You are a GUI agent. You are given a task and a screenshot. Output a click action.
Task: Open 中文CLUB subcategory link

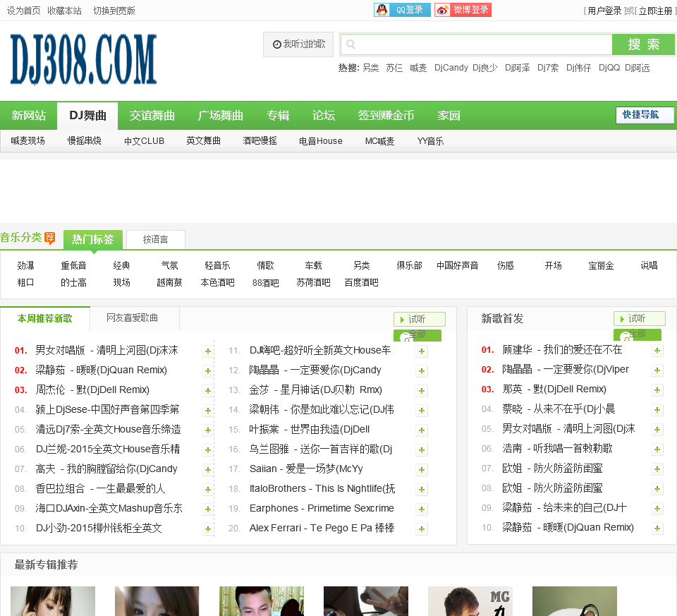pos(144,141)
